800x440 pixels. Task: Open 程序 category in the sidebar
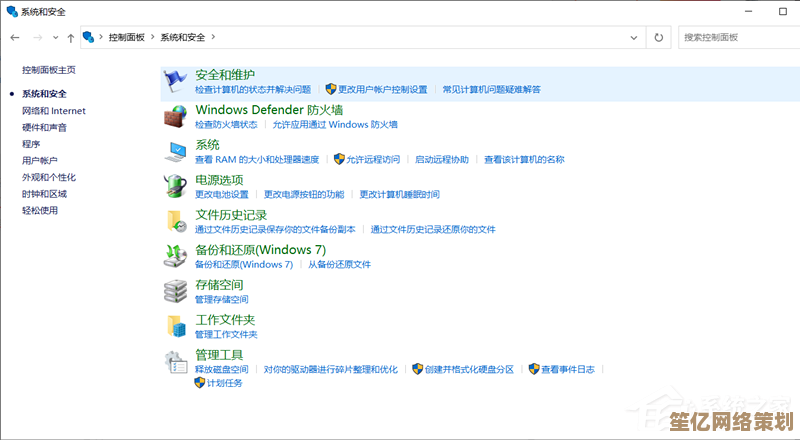point(31,144)
